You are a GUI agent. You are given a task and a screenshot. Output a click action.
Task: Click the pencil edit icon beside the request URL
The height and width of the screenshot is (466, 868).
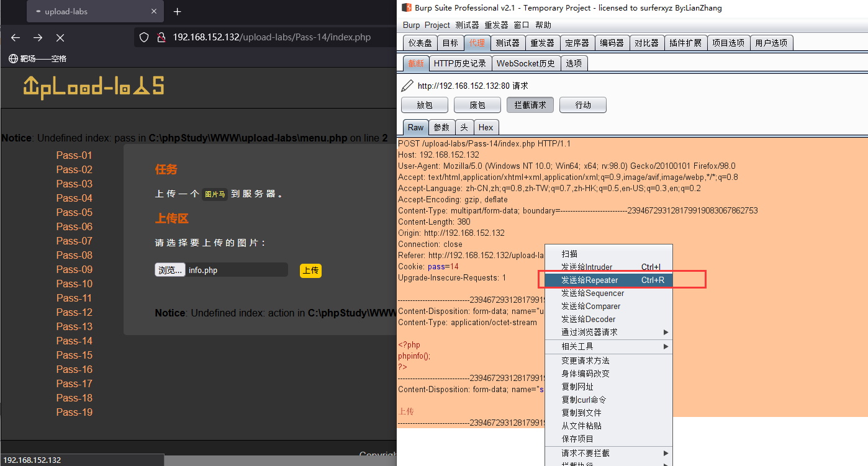pos(406,86)
